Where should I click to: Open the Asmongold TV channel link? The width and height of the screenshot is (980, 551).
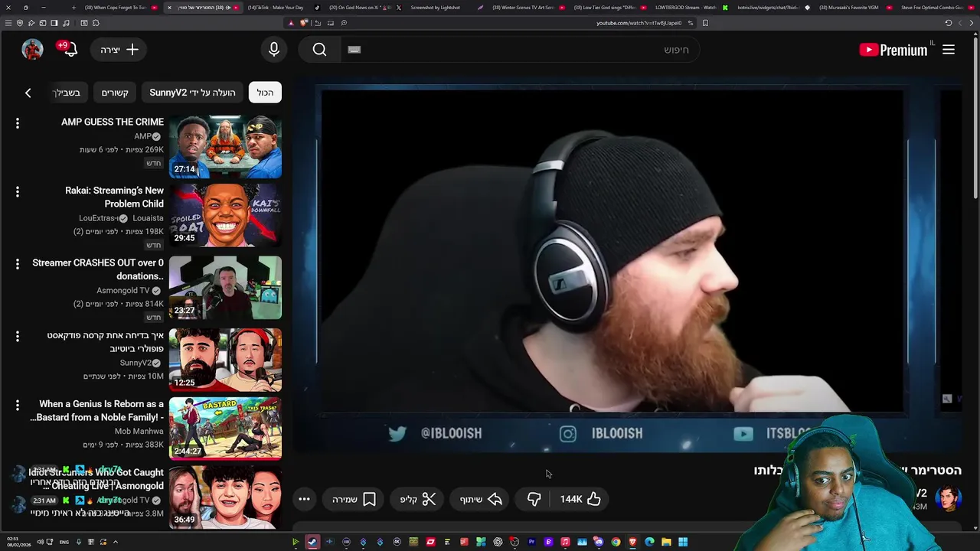tap(122, 291)
